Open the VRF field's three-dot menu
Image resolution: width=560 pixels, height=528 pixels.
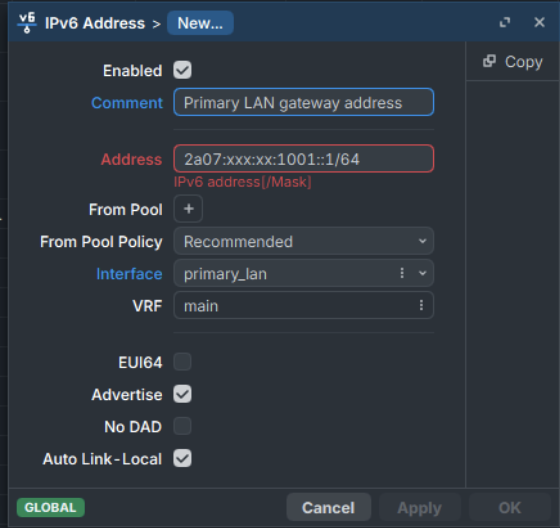point(421,305)
